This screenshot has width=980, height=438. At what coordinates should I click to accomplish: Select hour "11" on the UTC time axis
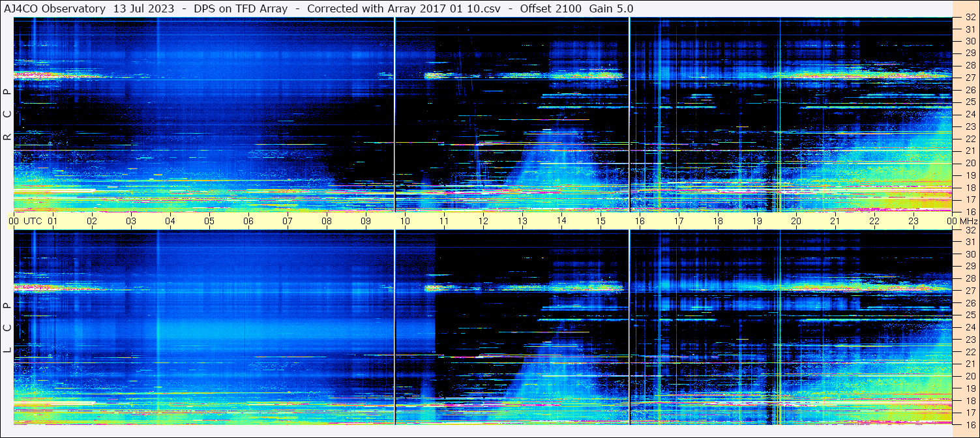444,221
